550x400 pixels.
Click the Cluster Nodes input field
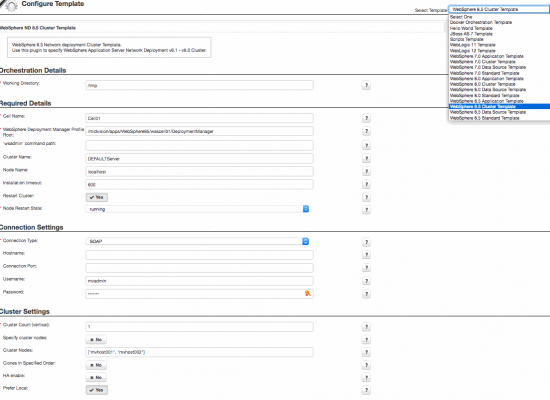coord(199,352)
